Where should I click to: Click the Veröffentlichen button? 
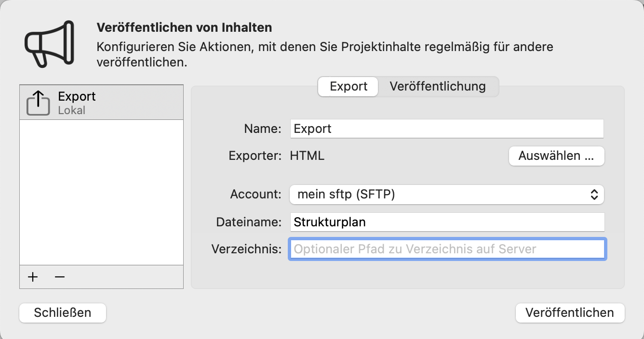[570, 313]
